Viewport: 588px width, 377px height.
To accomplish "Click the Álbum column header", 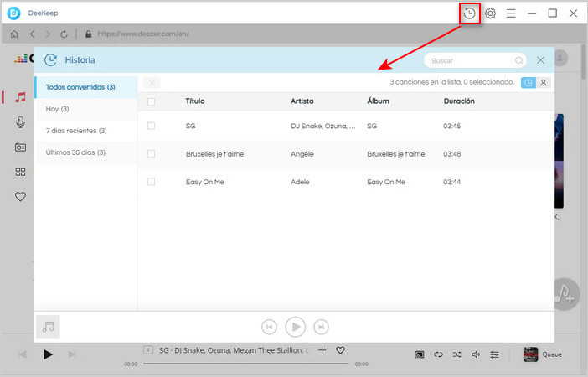I will pos(378,101).
